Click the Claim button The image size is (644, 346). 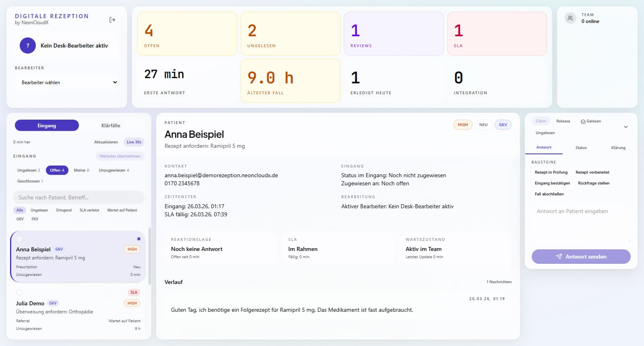[x=541, y=121]
